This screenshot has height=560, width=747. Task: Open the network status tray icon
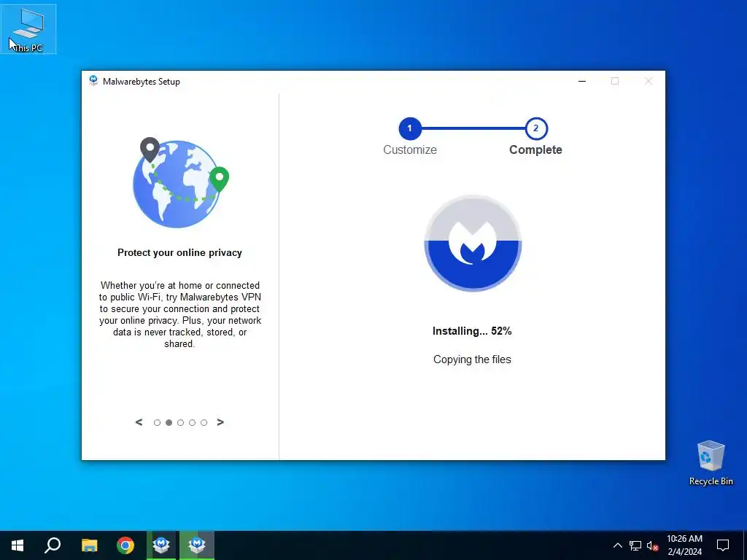coord(635,545)
